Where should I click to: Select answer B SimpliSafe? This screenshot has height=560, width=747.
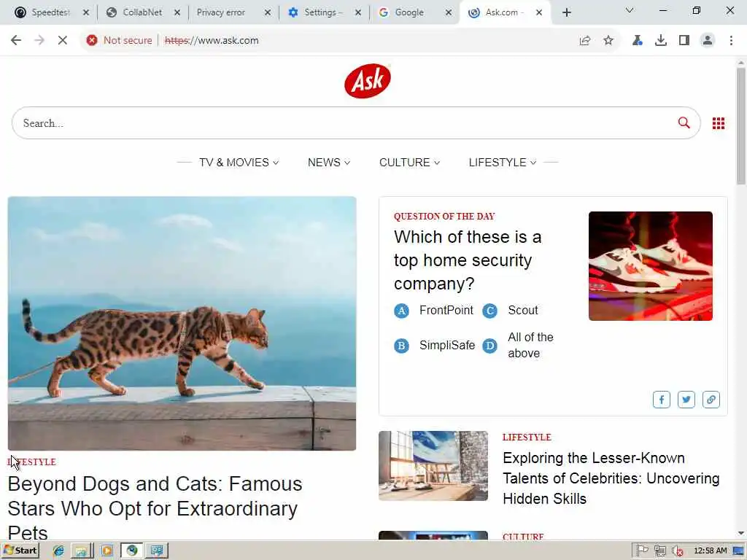(435, 345)
